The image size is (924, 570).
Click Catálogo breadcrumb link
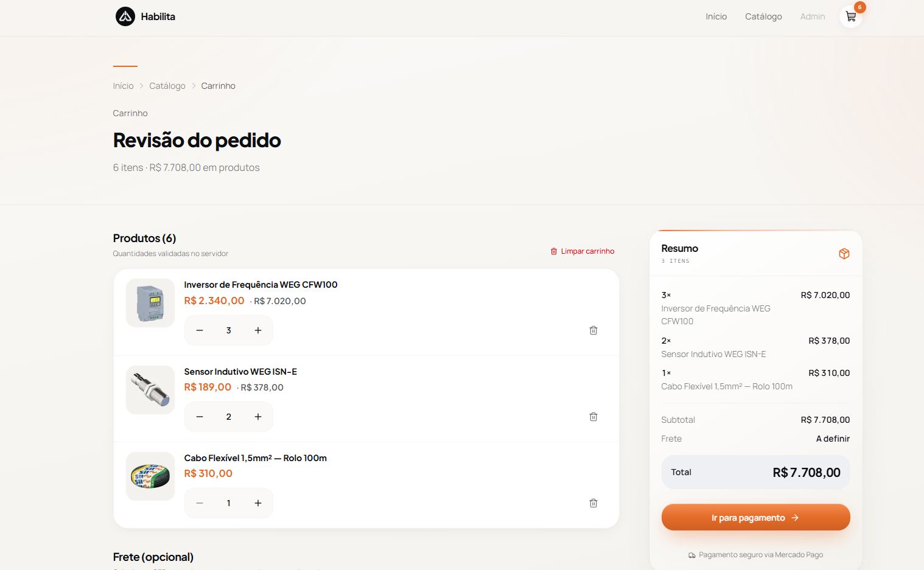click(x=167, y=86)
